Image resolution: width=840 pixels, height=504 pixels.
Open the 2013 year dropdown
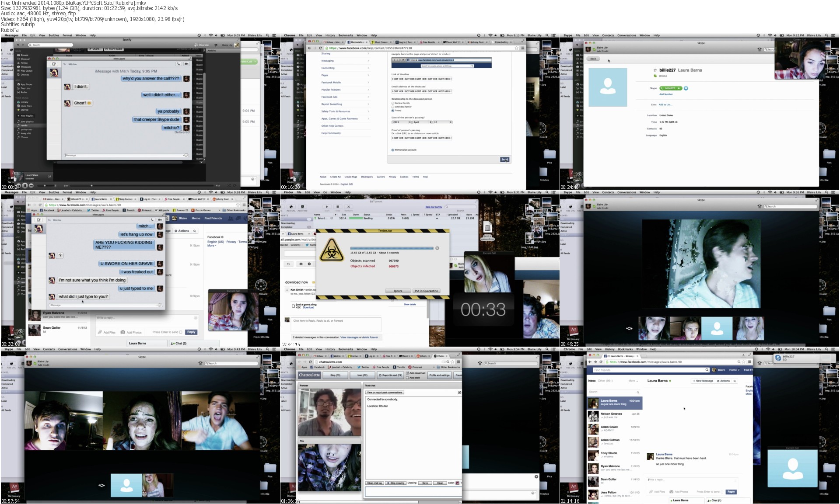pyautogui.click(x=402, y=122)
